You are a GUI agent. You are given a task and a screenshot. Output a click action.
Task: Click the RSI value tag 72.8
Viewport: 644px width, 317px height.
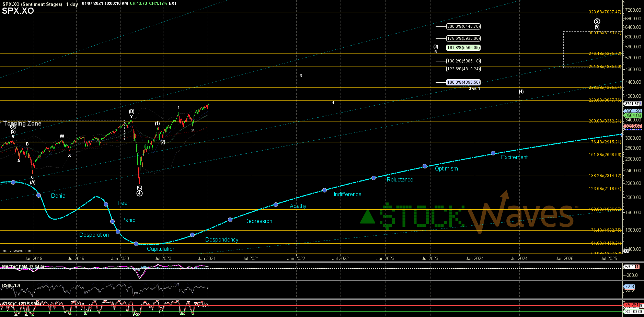click(629, 287)
